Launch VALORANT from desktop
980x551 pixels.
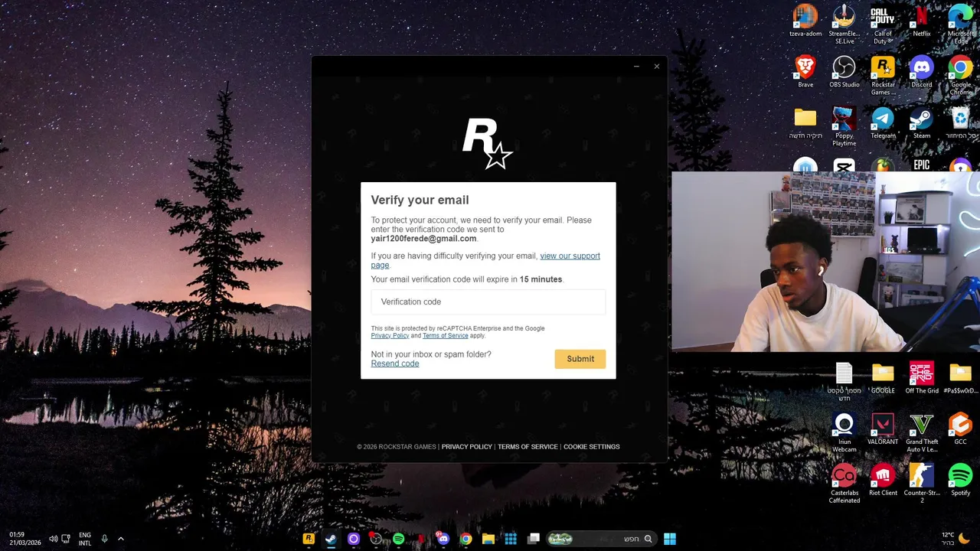coord(883,429)
